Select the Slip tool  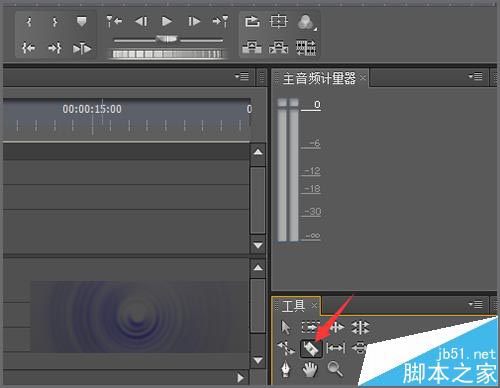click(x=335, y=349)
